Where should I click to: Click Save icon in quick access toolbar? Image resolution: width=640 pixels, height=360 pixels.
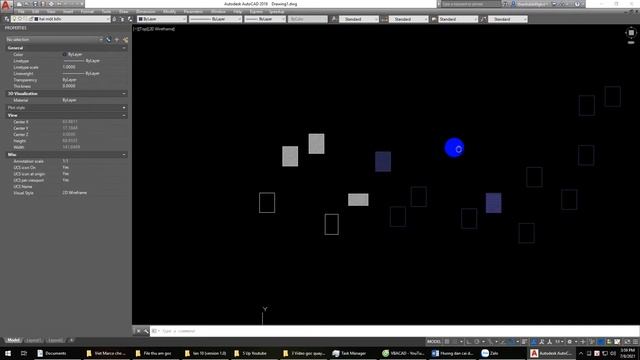point(35,4)
